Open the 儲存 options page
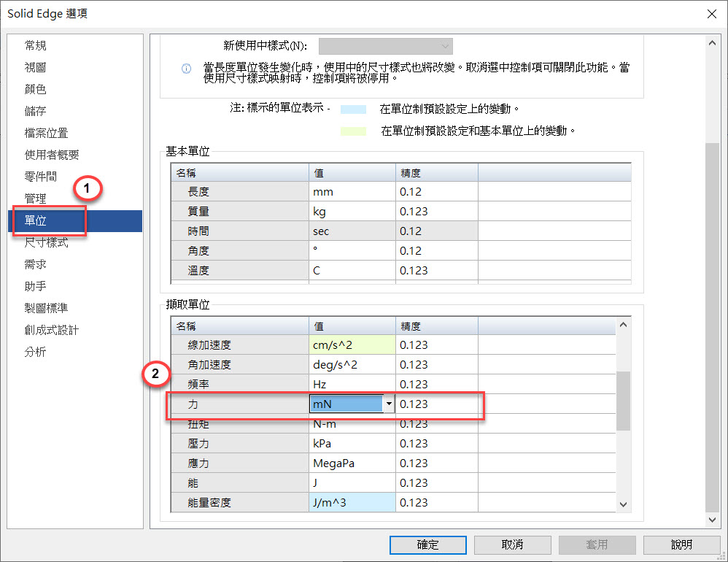728x562 pixels. click(x=35, y=111)
